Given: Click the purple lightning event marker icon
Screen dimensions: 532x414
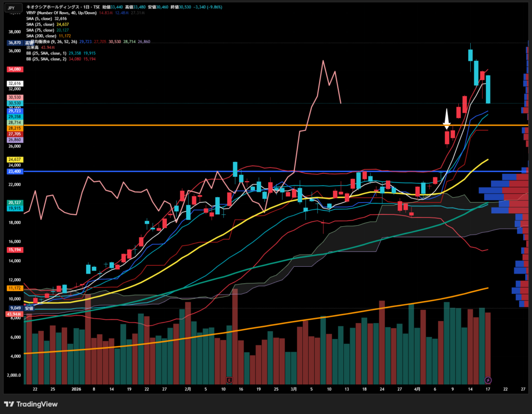Looking at the screenshot, I should coord(488,380).
